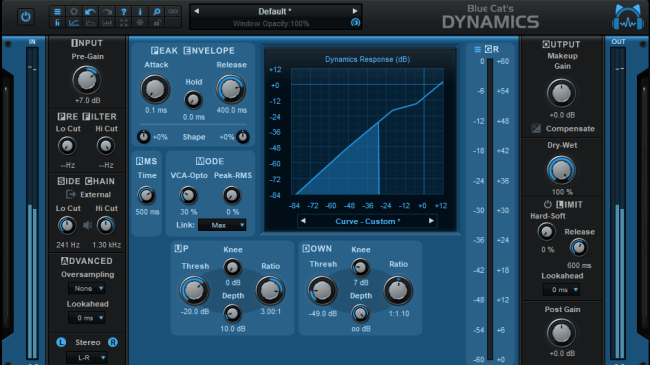This screenshot has height=365, width=650.
Task: Click the undo arrow icon
Action: (x=90, y=12)
